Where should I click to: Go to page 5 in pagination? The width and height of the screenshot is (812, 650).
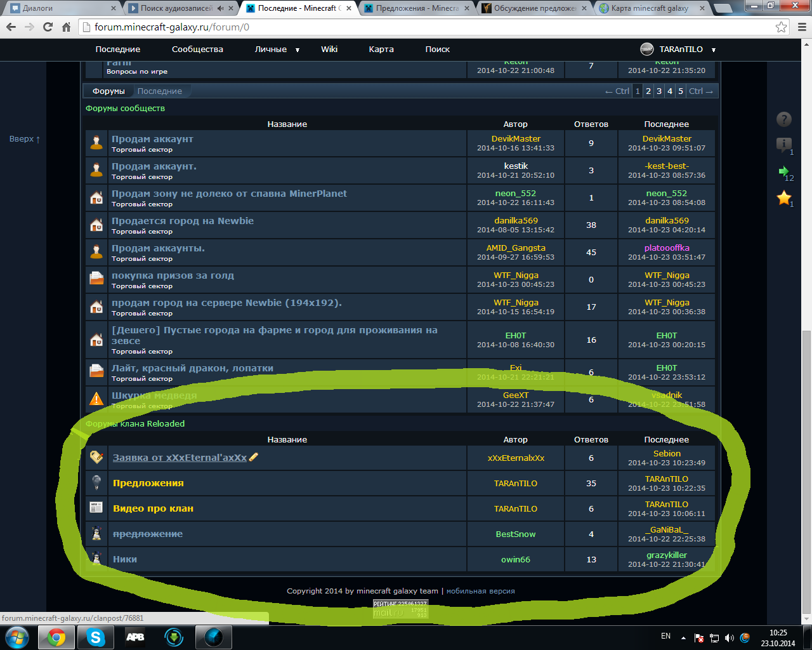(x=681, y=91)
